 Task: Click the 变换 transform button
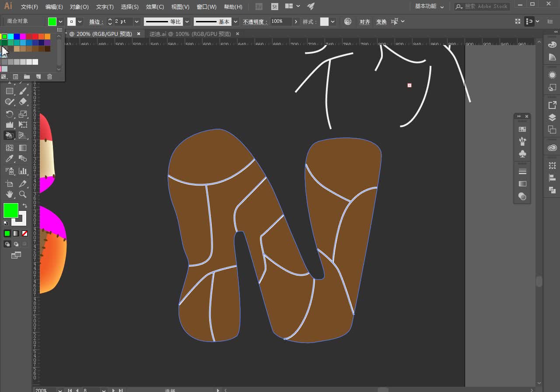pyautogui.click(x=381, y=21)
